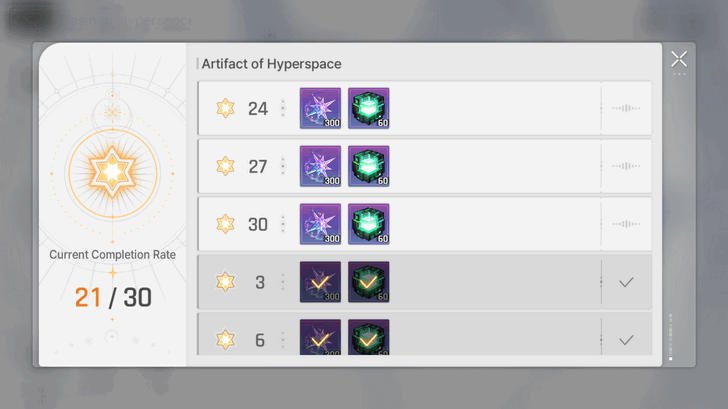Click the reward list scrollbar at right edge
728x409 pixels.
tap(670, 337)
